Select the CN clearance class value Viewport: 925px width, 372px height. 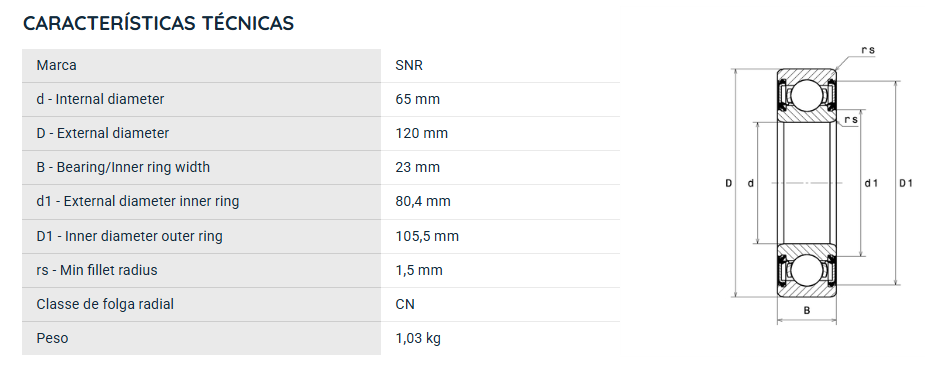(x=405, y=304)
